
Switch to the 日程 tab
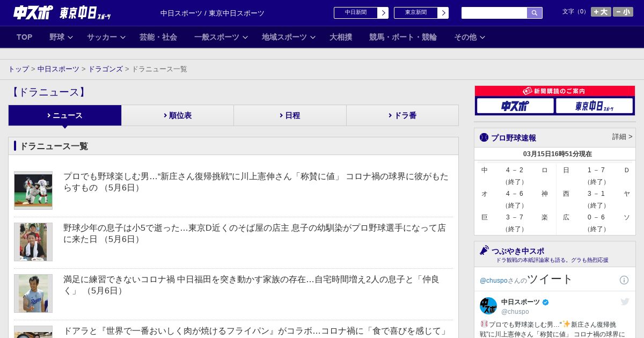290,115
